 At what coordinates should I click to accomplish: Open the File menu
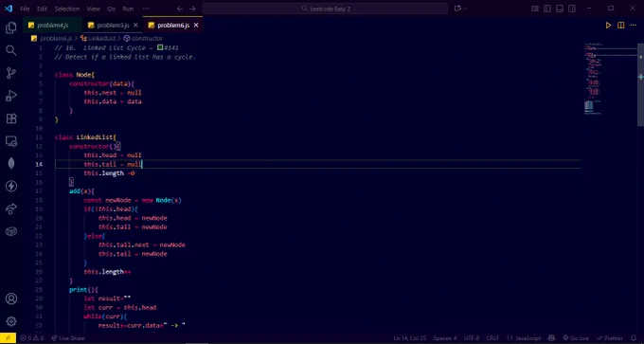coord(25,9)
